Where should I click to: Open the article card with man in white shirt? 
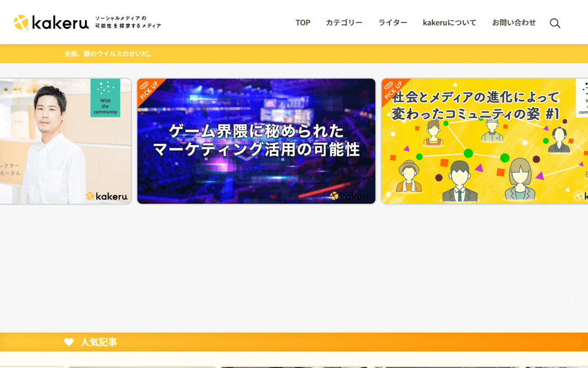(65, 141)
